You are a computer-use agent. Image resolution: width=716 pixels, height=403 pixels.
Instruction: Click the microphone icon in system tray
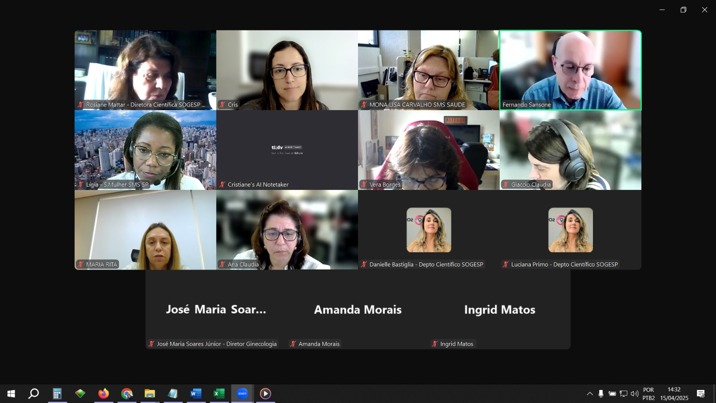[x=601, y=393]
